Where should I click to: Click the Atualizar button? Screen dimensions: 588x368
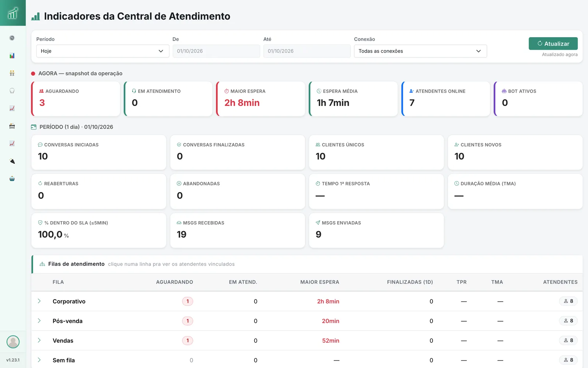[553, 43]
